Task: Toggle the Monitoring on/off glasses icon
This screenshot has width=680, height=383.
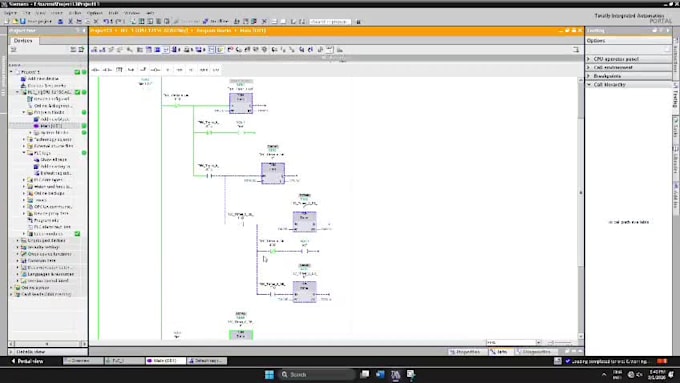Action: tap(330, 50)
